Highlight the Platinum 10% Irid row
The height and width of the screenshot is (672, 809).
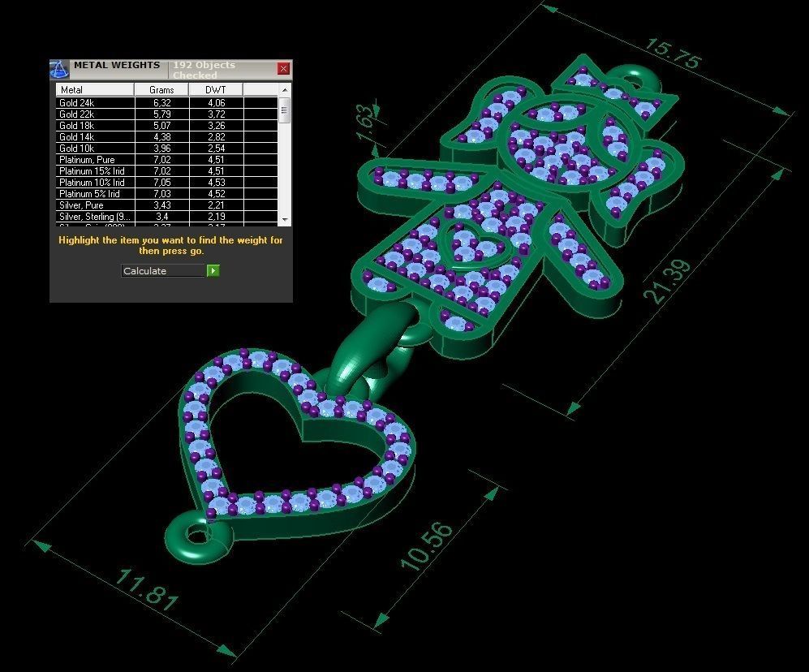click(x=95, y=183)
